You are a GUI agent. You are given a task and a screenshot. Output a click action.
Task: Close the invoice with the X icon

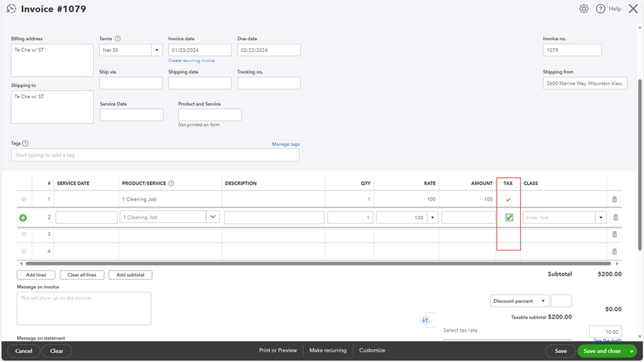point(633,8)
